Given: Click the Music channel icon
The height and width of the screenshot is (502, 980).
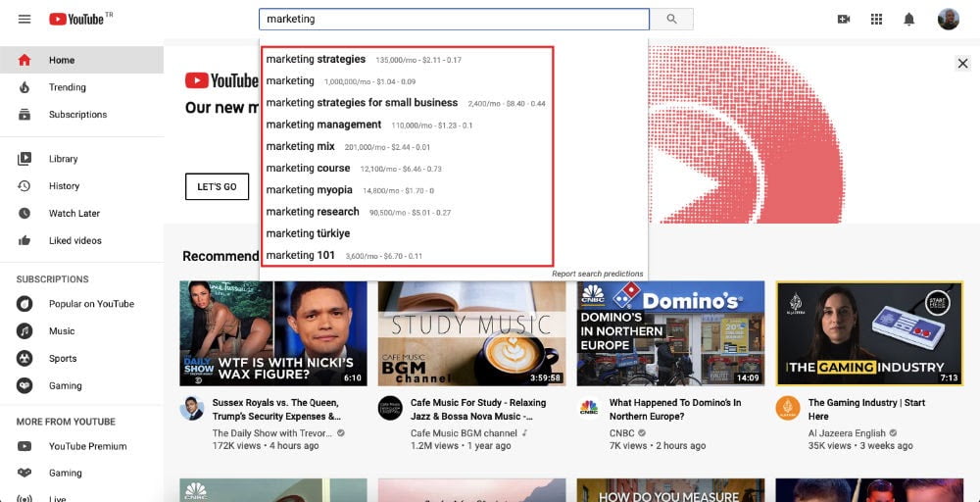Looking at the screenshot, I should click(24, 331).
